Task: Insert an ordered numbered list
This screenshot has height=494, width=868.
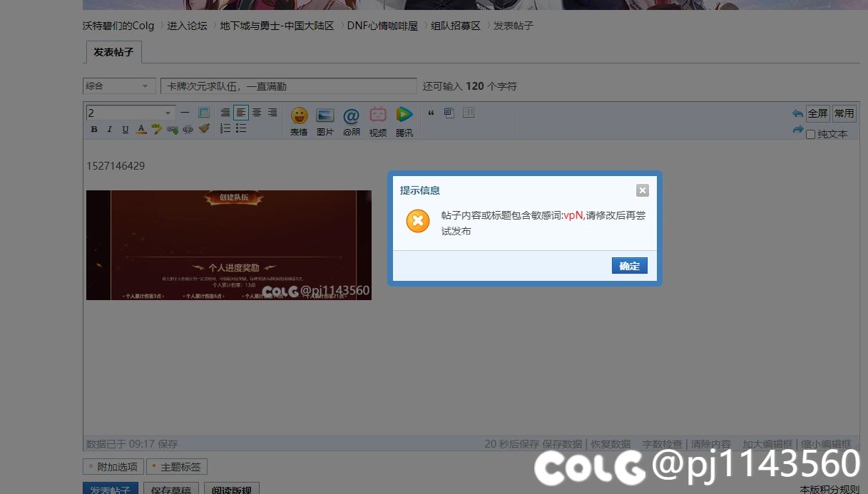Action: [x=225, y=128]
